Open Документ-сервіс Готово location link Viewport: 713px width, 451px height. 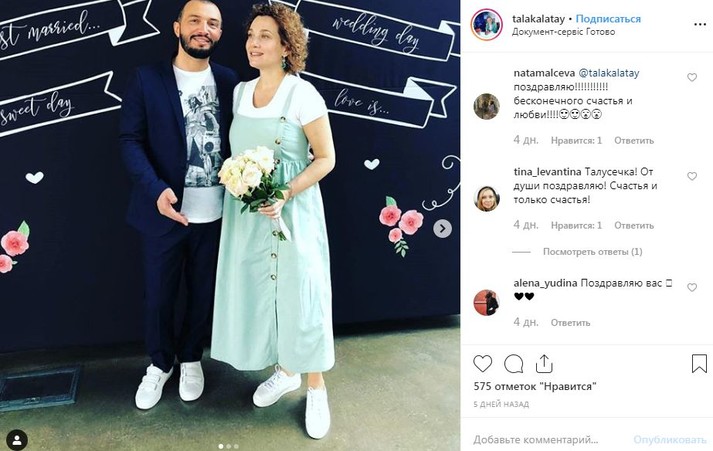coord(563,32)
